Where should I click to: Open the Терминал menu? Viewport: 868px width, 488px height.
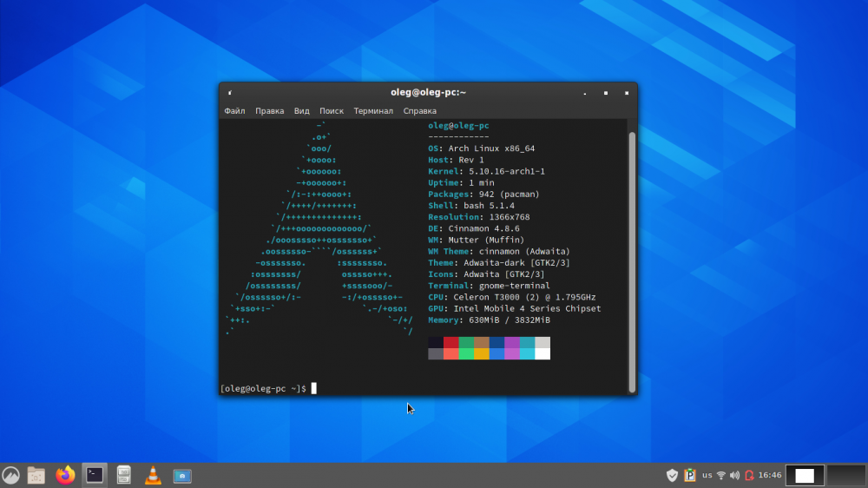click(373, 111)
